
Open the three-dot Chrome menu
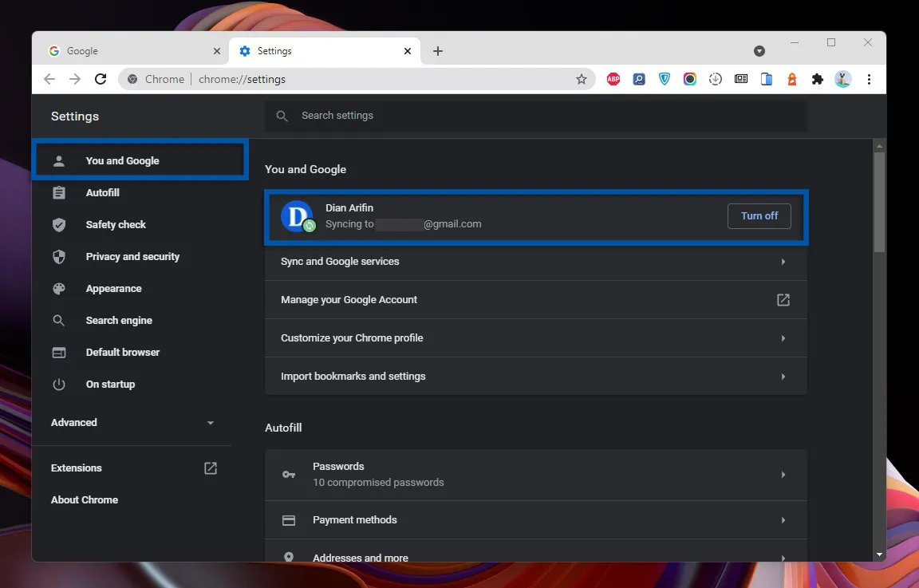click(x=870, y=79)
